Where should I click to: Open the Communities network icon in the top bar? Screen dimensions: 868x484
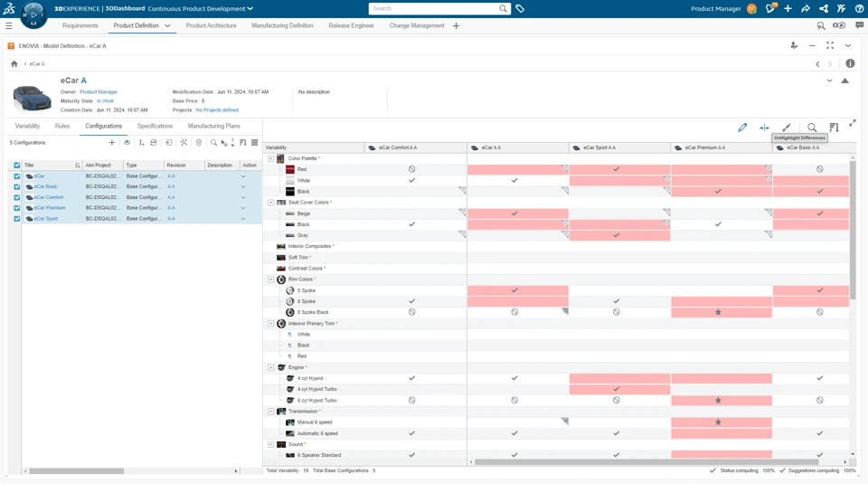tap(824, 8)
